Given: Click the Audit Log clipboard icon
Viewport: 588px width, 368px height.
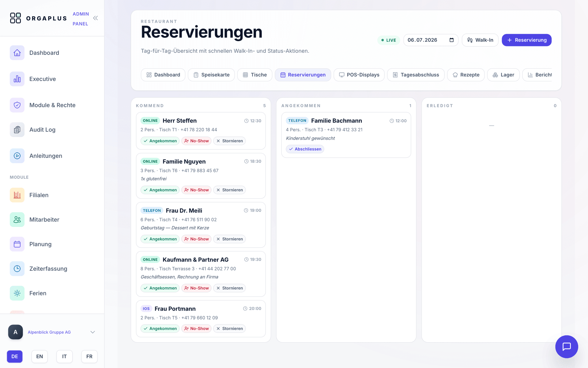Looking at the screenshot, I should pyautogui.click(x=17, y=130).
